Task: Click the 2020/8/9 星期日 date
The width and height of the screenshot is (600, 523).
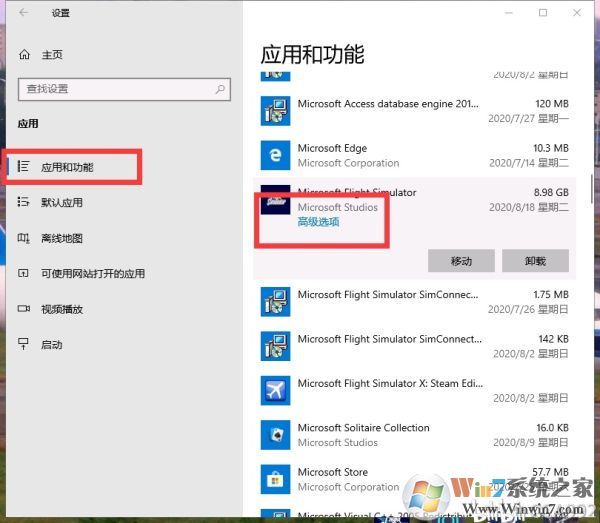Action: (531, 443)
